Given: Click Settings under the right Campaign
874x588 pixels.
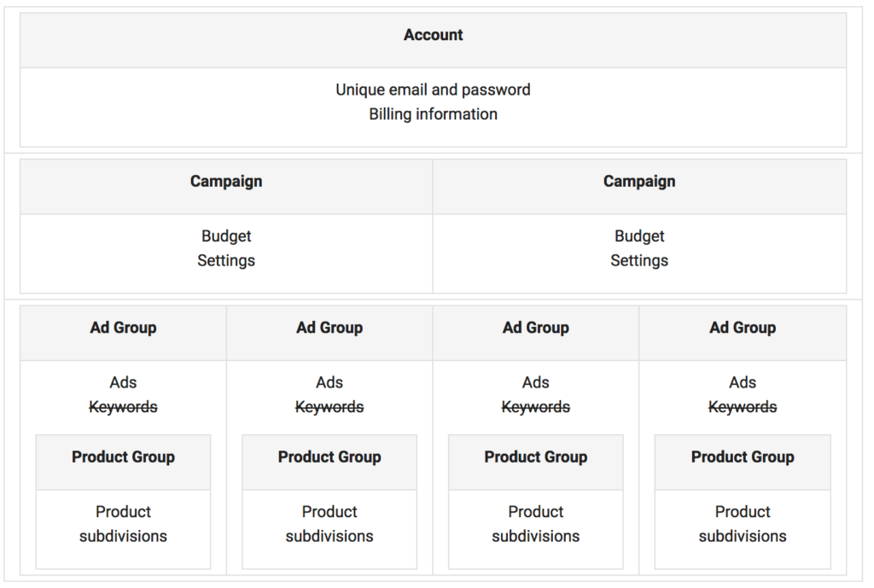Looking at the screenshot, I should click(x=639, y=260).
